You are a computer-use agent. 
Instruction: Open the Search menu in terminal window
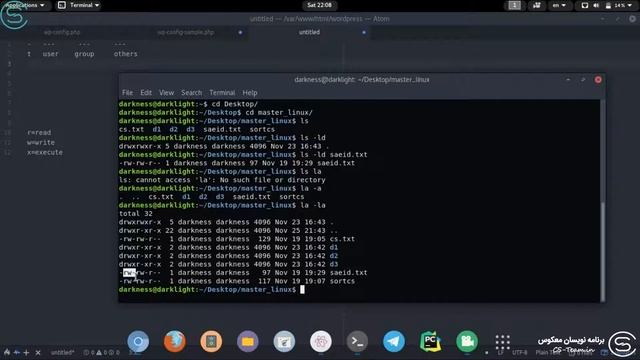[x=191, y=93]
